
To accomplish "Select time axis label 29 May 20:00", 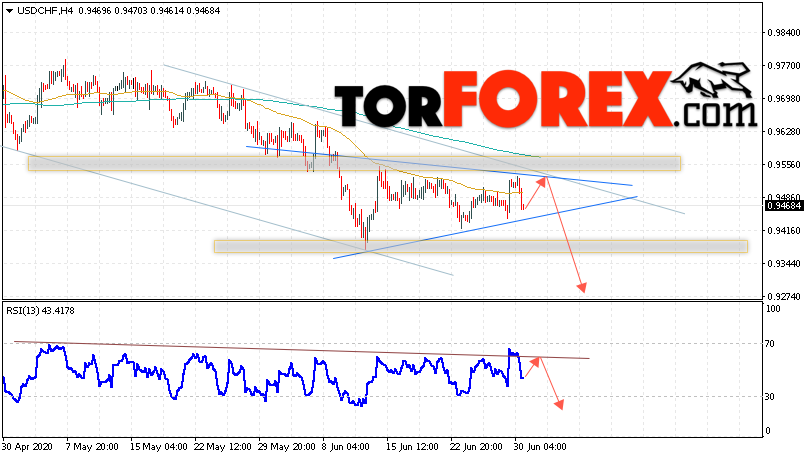I will [287, 447].
